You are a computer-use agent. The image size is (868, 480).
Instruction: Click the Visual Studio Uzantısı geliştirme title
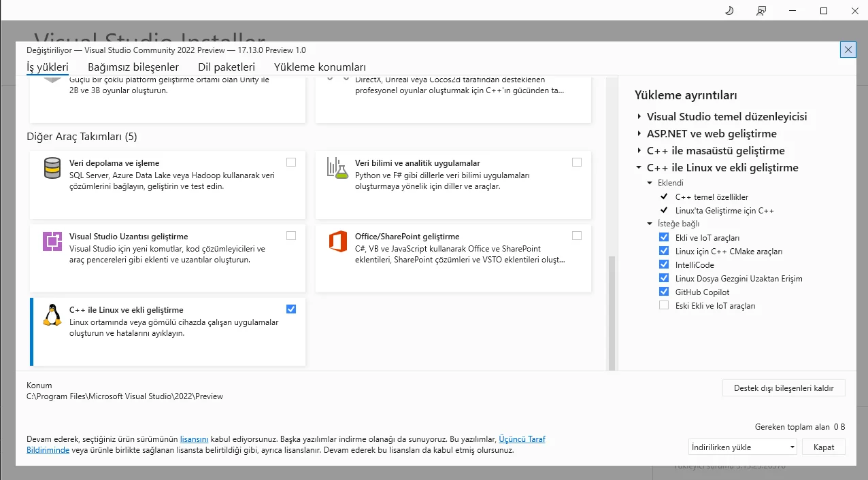coord(129,237)
